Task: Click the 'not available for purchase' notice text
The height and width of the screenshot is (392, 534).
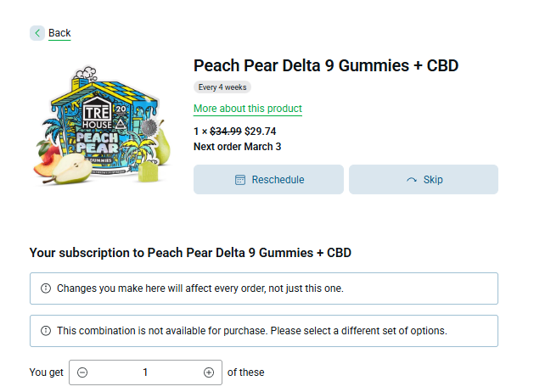Action: (251, 331)
